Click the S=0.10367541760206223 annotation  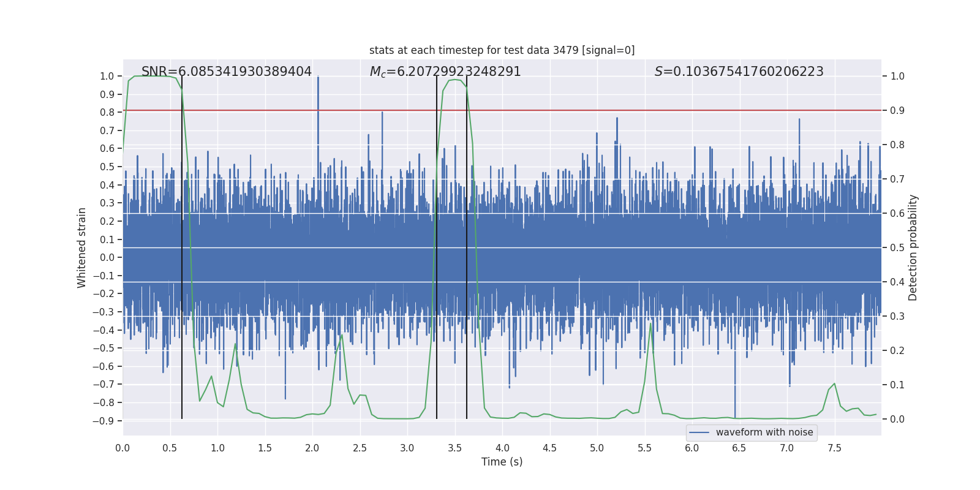click(739, 72)
